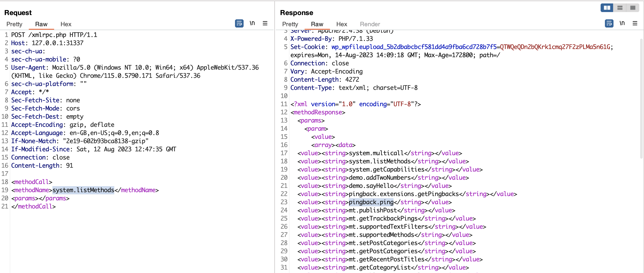Click cookie expires Max-Age line in response
This screenshot has height=273, width=644.
[x=395, y=55]
